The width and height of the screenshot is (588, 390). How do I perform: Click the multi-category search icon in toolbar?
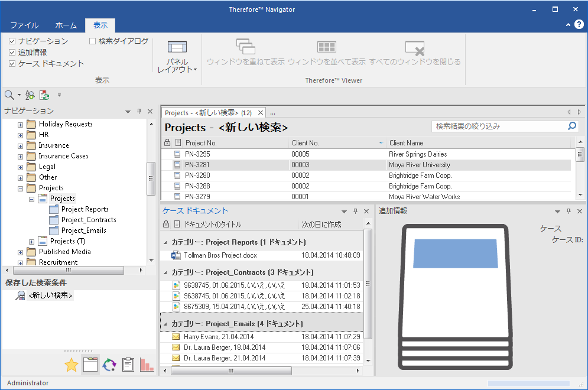point(30,95)
